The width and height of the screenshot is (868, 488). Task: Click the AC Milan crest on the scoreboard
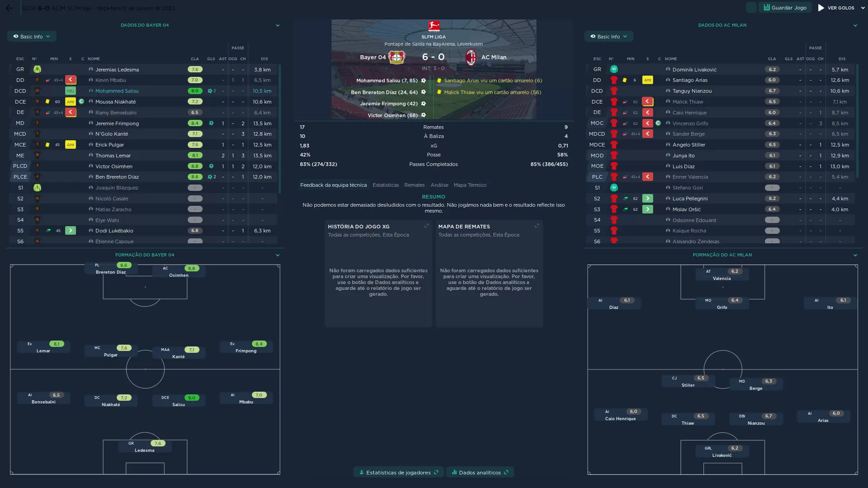(x=471, y=57)
